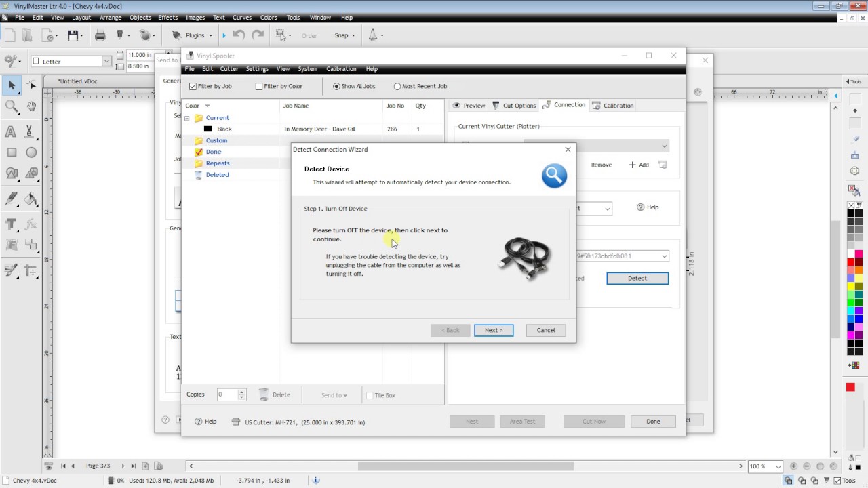This screenshot has height=488, width=868.
Task: Select the Pencil drawing tool
Action: (11, 199)
